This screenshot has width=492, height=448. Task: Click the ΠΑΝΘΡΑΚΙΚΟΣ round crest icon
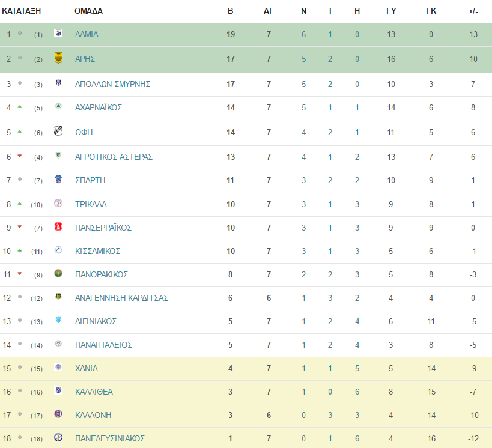[58, 273]
